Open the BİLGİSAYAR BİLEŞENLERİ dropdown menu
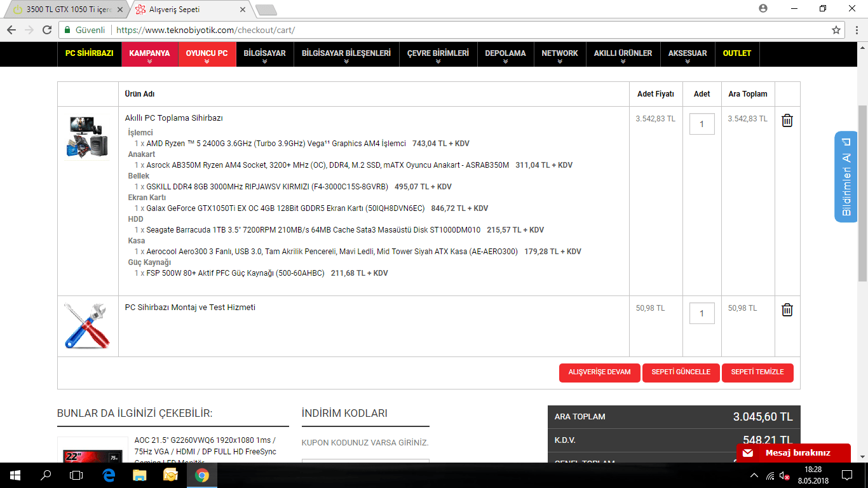The width and height of the screenshot is (868, 488). pos(346,55)
